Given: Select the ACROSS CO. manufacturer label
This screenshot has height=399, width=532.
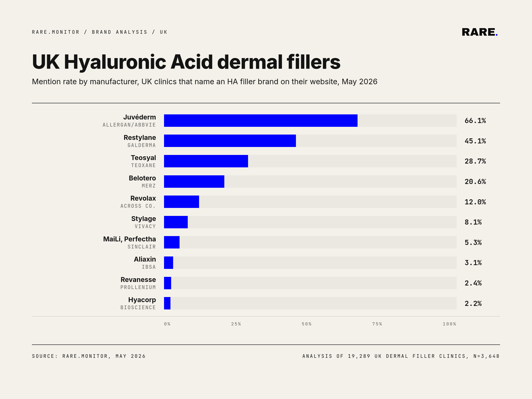Looking at the screenshot, I should (138, 206).
